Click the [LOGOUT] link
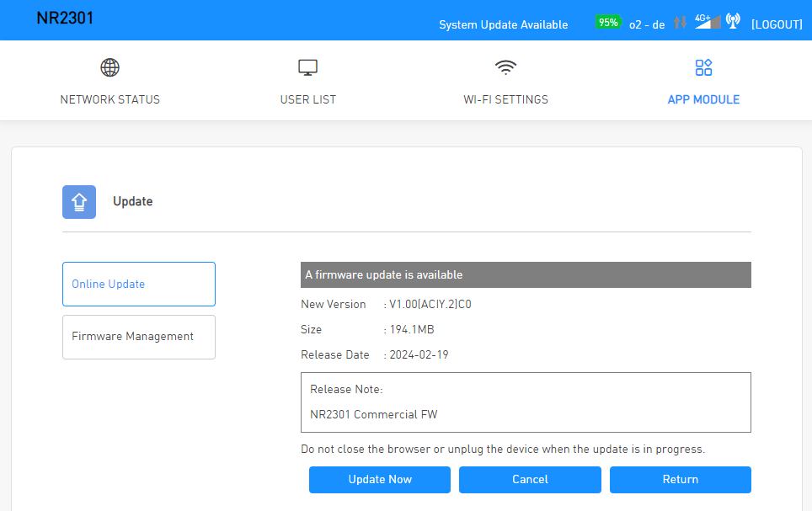The width and height of the screenshot is (812, 511). coord(777,24)
